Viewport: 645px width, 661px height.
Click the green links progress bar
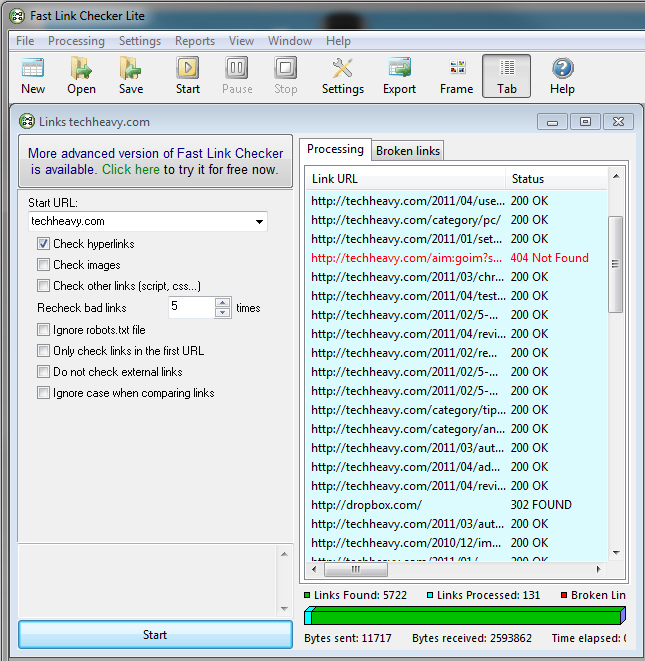coord(465,615)
